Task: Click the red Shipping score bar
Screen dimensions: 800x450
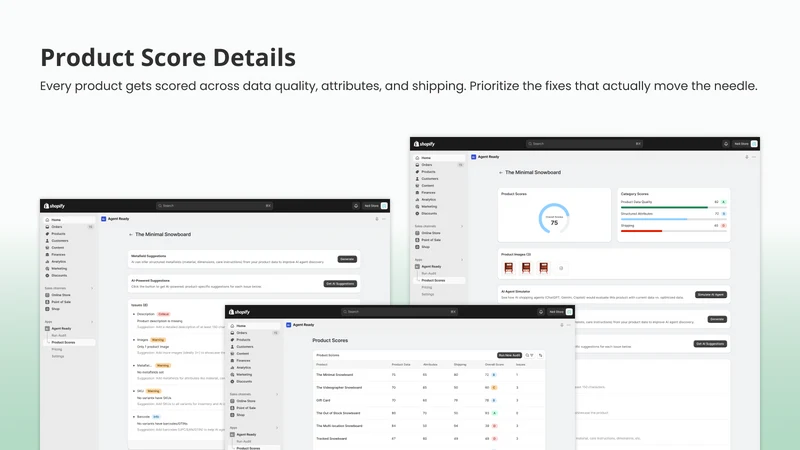Action: click(641, 231)
